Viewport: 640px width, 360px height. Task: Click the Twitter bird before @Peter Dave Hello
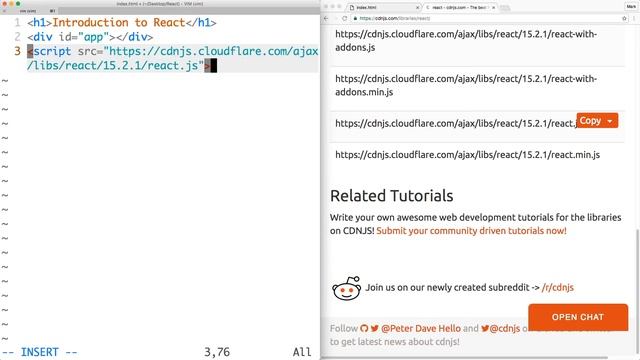coord(375,328)
